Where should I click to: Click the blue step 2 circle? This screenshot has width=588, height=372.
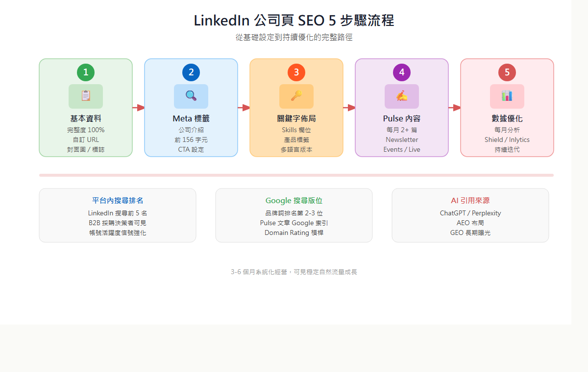(x=191, y=72)
